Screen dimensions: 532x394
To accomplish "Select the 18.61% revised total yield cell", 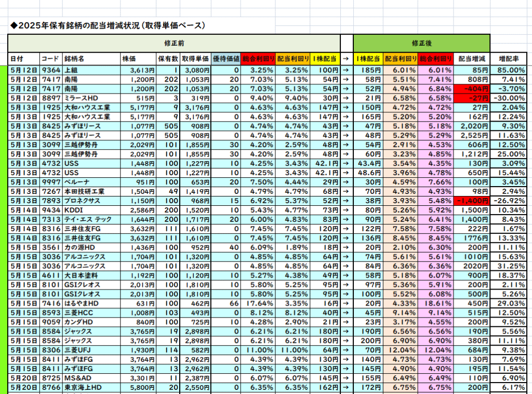I will pyautogui.click(x=436, y=304).
